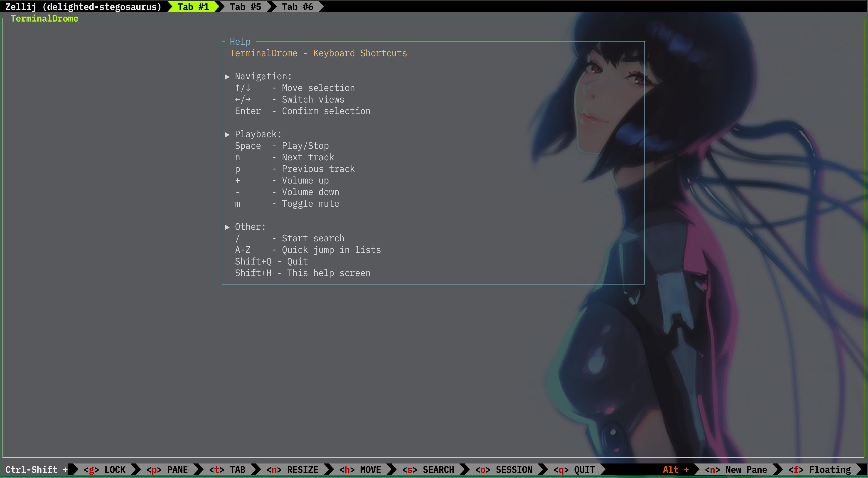Click the Help panel title
Screen dimensions: 868x478
coord(240,42)
